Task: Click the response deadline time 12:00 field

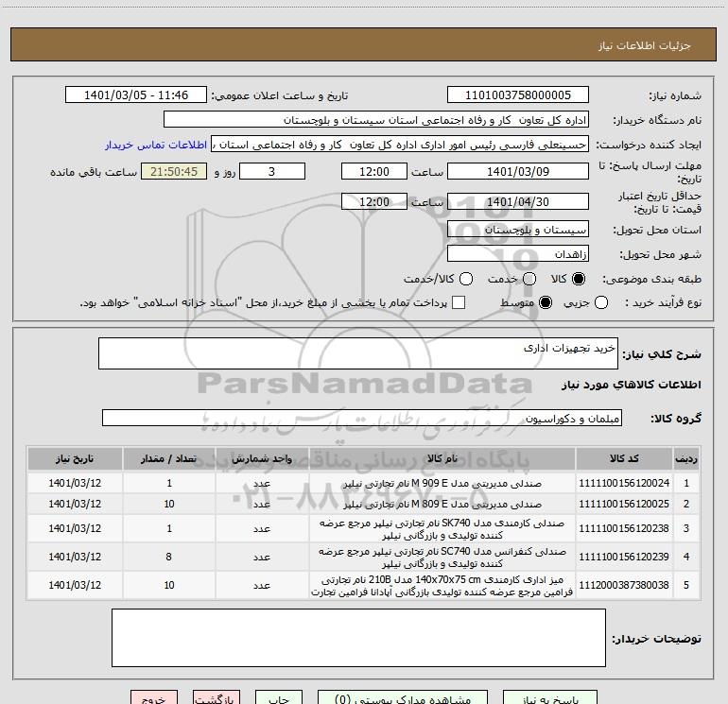Action: pyautogui.click(x=374, y=171)
